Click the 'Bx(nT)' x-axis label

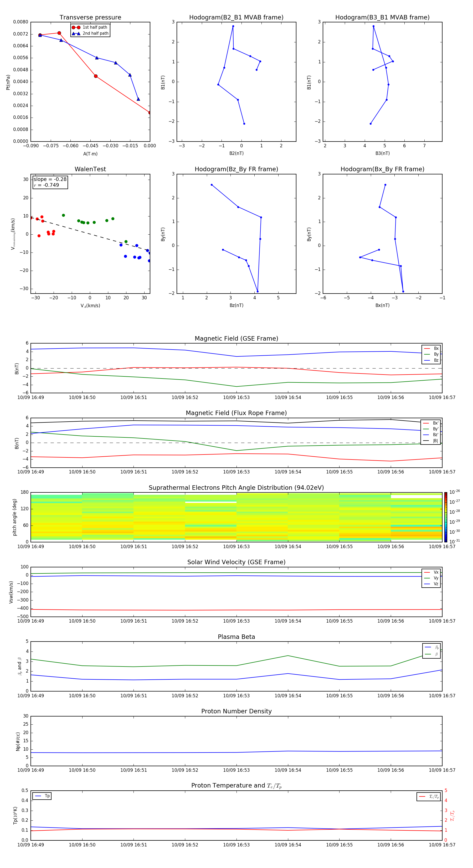tap(382, 305)
